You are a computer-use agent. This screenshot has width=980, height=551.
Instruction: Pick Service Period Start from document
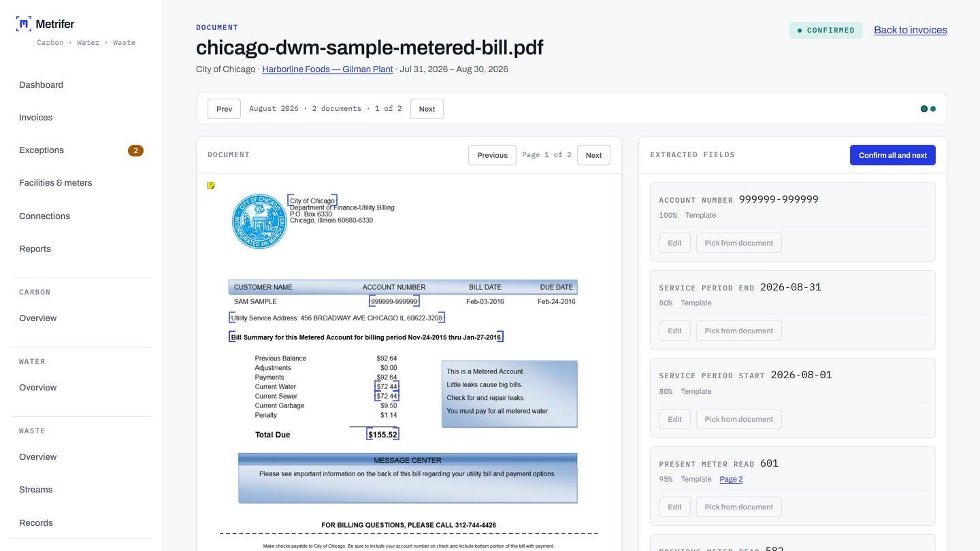[738, 419]
